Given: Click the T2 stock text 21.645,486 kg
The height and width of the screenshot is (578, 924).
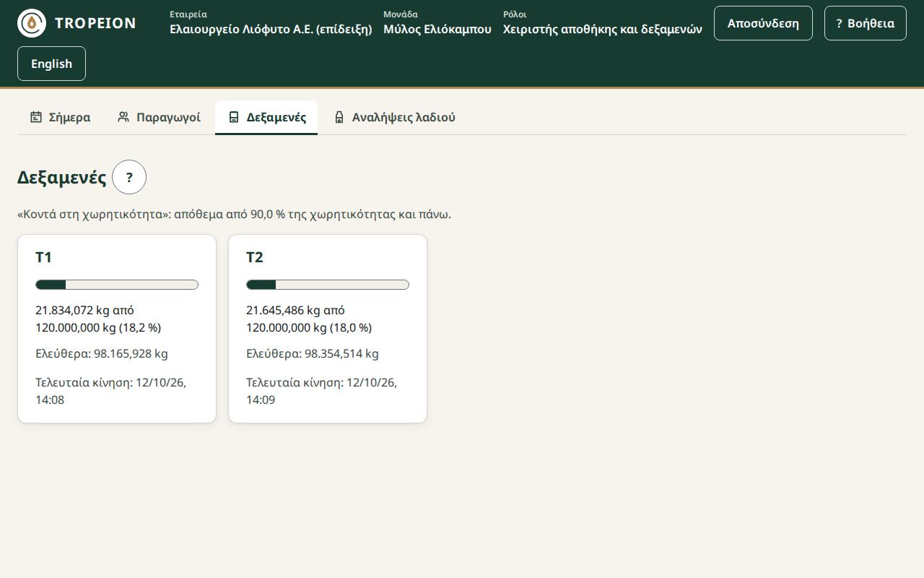Looking at the screenshot, I should [x=283, y=310].
